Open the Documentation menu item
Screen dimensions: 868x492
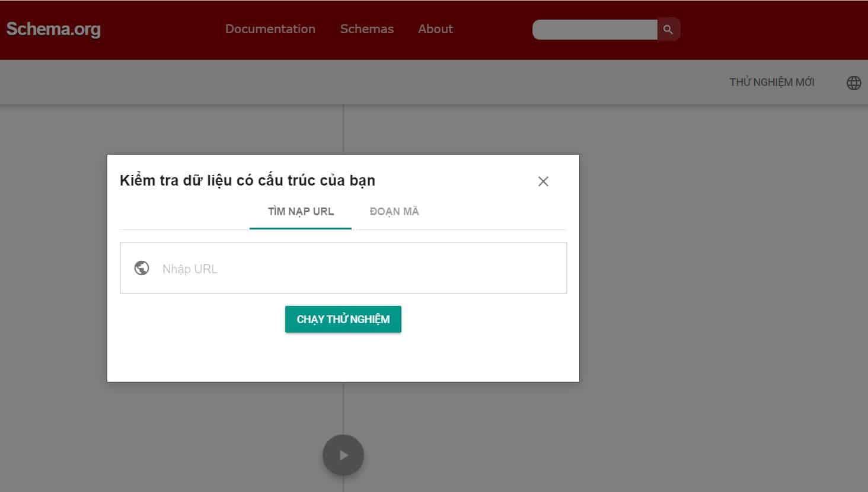coord(270,29)
